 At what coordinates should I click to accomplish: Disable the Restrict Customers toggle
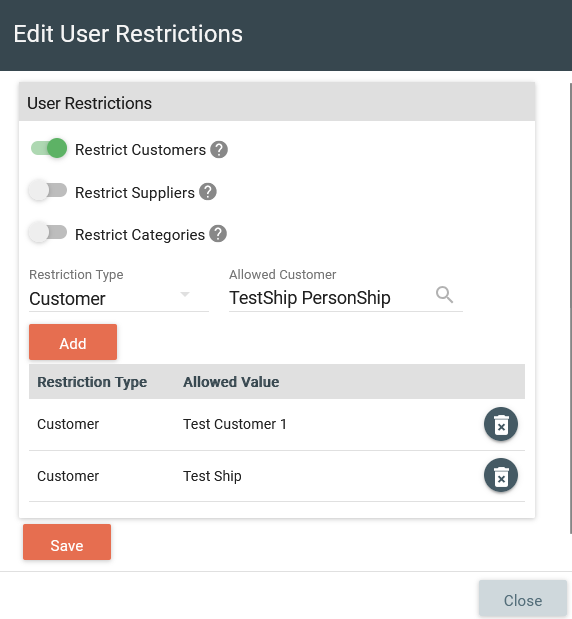coord(49,148)
